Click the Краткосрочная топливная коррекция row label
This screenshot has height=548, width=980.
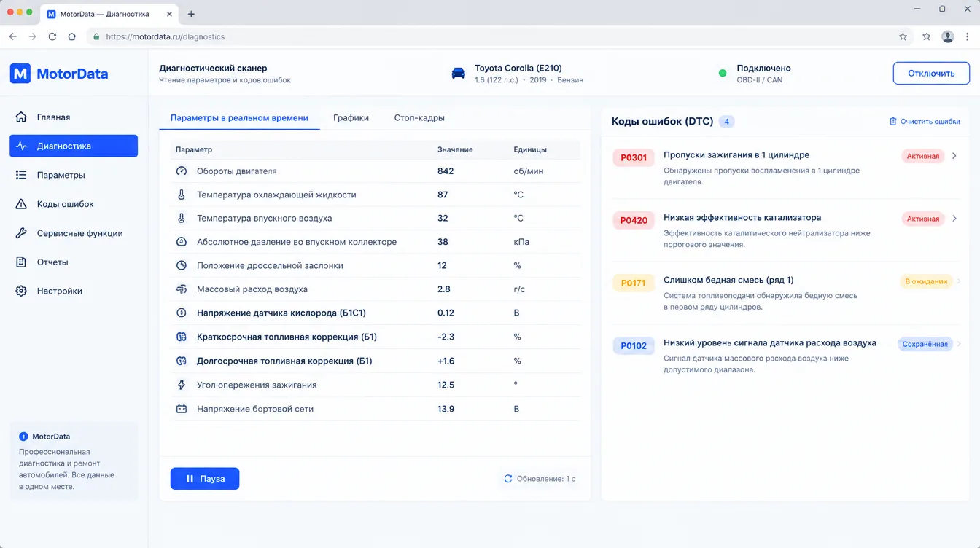(x=287, y=337)
